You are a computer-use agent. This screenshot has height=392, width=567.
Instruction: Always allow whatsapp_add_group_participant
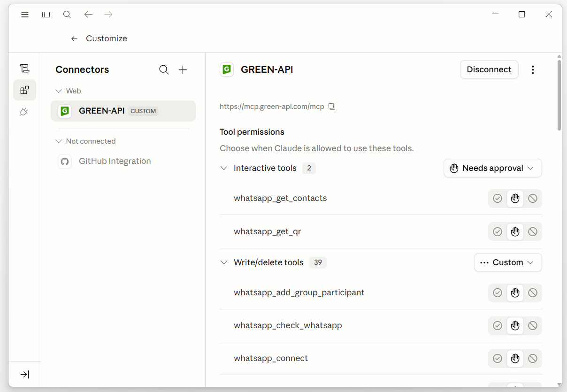[498, 293]
